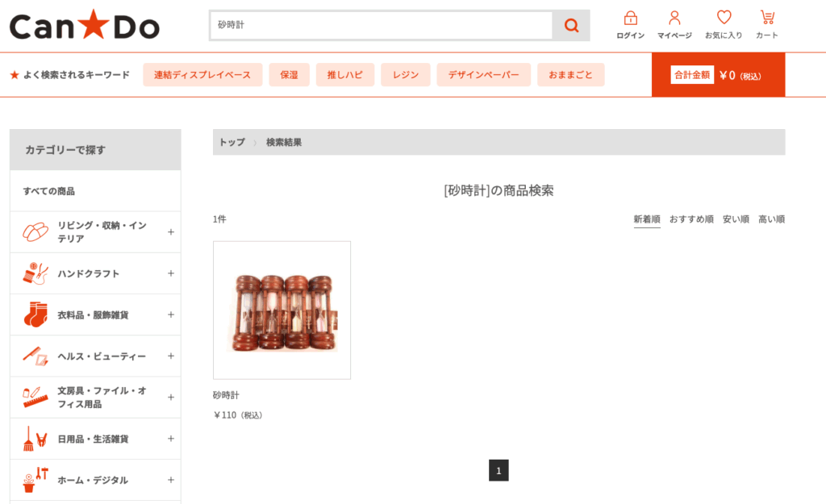
Task: Click the よく検索されるキーワード label
Action: [x=77, y=75]
